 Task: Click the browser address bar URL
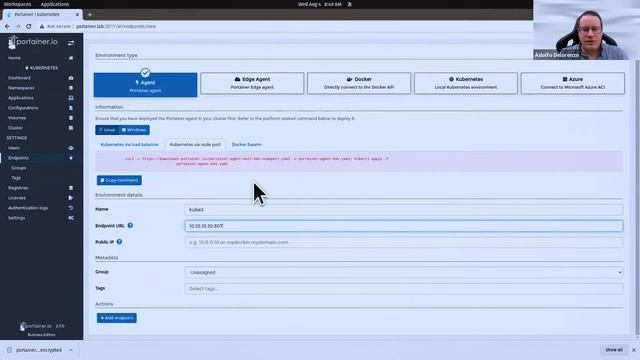click(x=116, y=26)
